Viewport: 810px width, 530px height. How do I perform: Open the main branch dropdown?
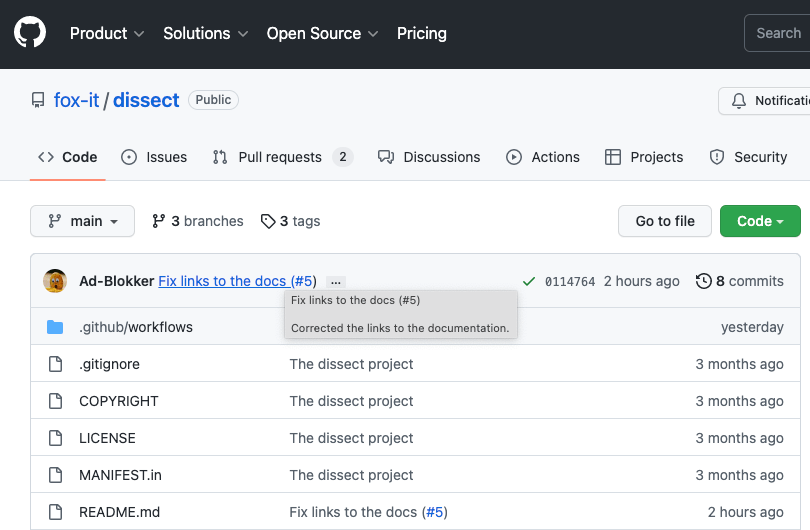83,221
